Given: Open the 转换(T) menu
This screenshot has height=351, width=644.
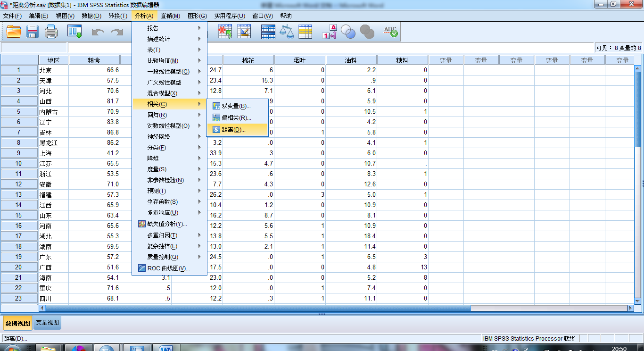Looking at the screenshot, I should 118,16.
